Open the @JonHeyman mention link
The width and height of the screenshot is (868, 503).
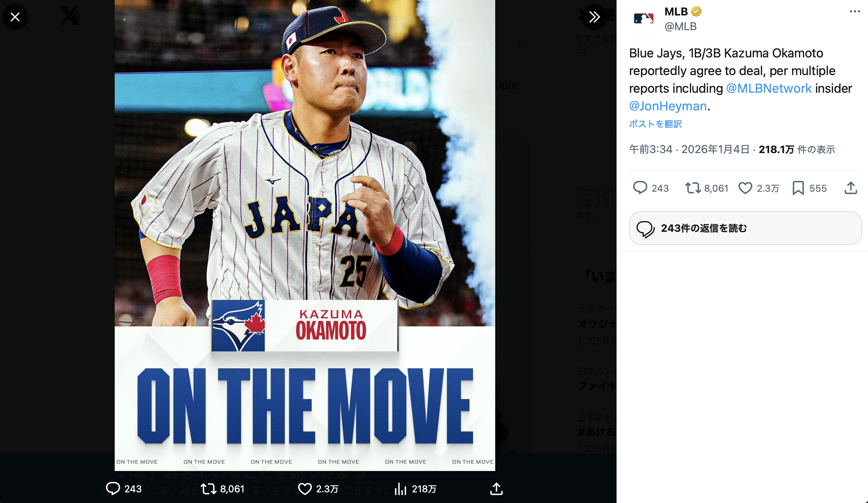coord(668,106)
